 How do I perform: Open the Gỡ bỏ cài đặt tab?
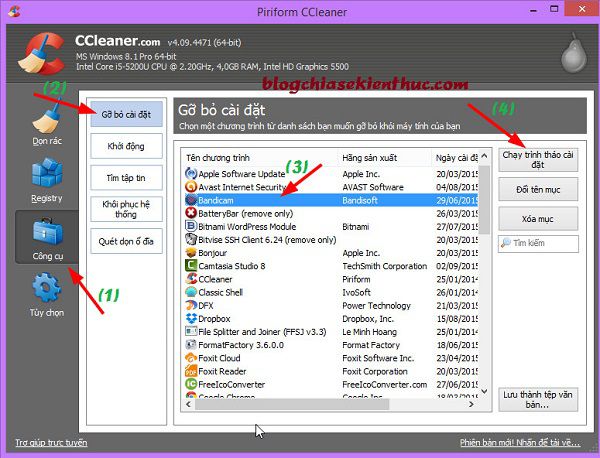[126, 114]
